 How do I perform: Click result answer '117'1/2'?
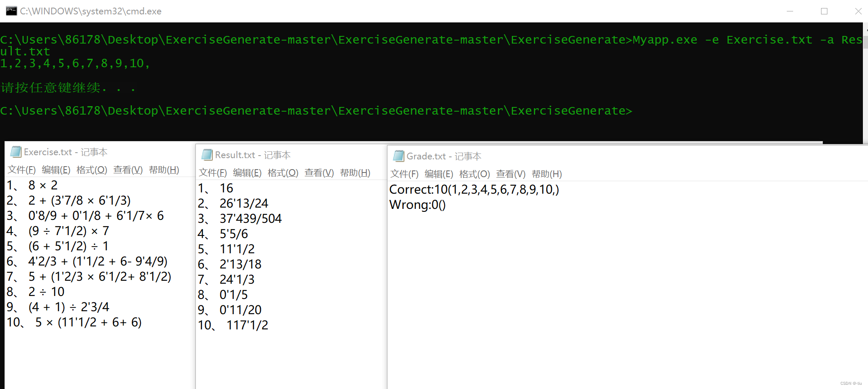247,325
